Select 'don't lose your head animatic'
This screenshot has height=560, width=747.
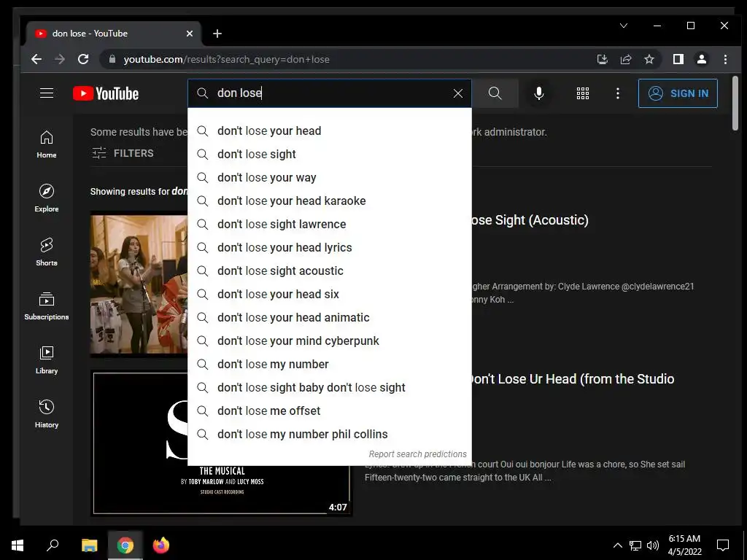tap(330, 318)
